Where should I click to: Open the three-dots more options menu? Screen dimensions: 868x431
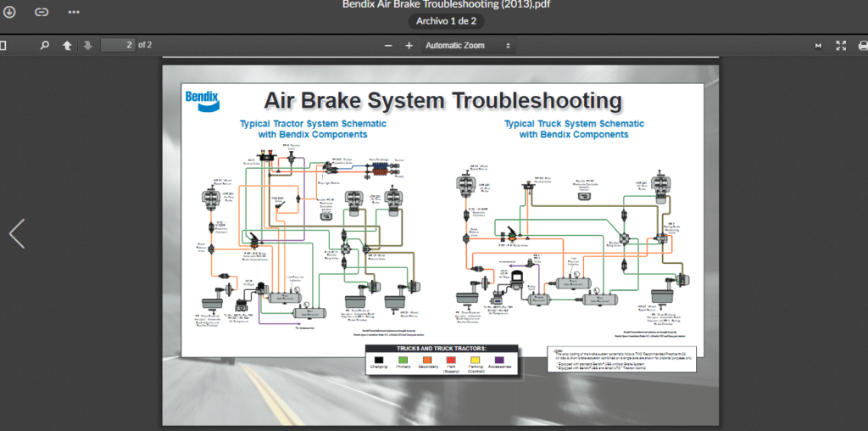coord(74,12)
